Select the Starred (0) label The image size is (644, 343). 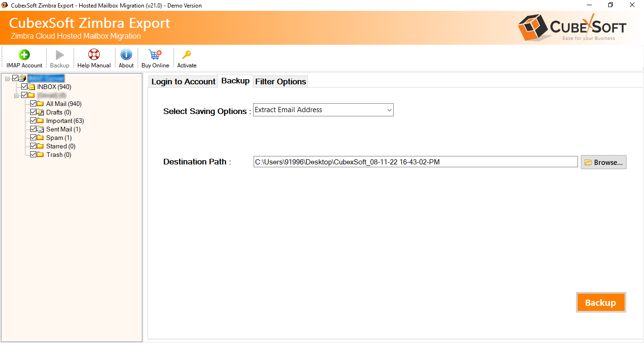61,146
